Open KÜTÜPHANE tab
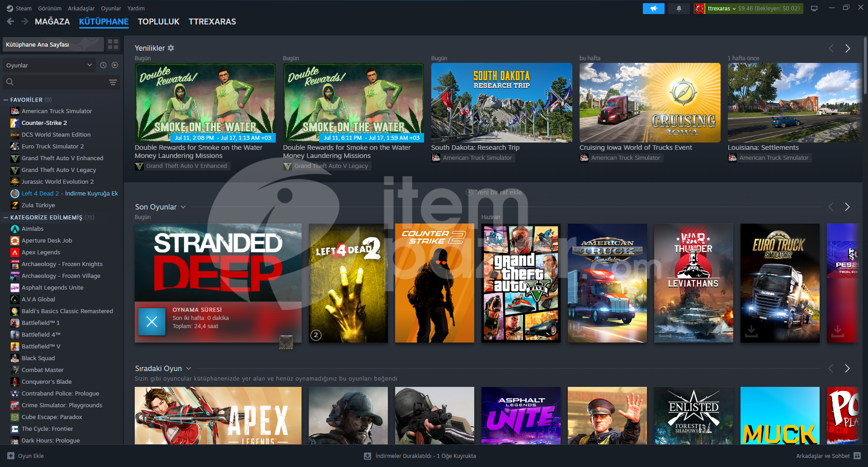Viewport: 868px width, 467px height. click(x=104, y=21)
